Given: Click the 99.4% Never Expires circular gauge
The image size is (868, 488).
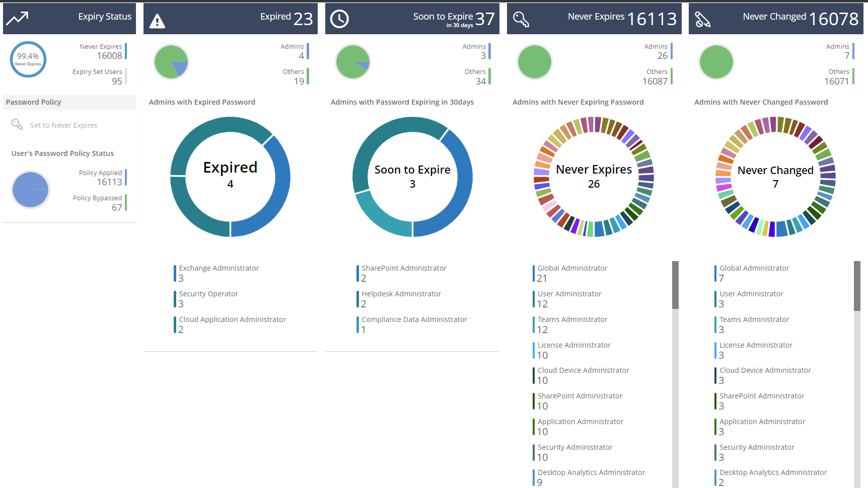Looking at the screenshot, I should [x=28, y=59].
